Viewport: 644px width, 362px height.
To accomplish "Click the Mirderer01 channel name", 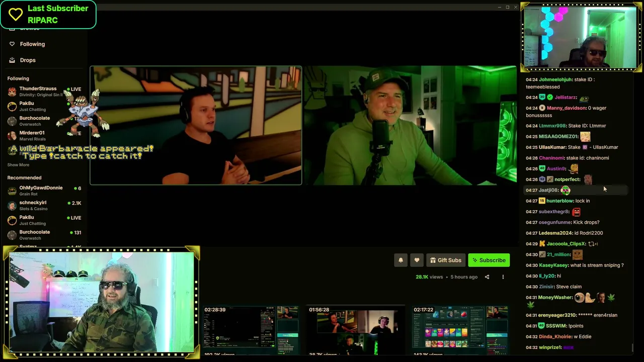I will pos(32,133).
